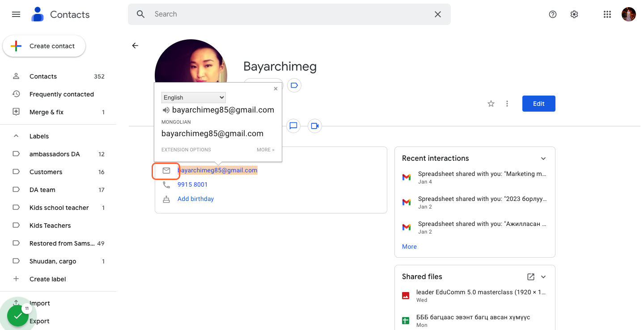Click the email envelope icon
Viewport: 644px width, 330px height.
pyautogui.click(x=166, y=171)
